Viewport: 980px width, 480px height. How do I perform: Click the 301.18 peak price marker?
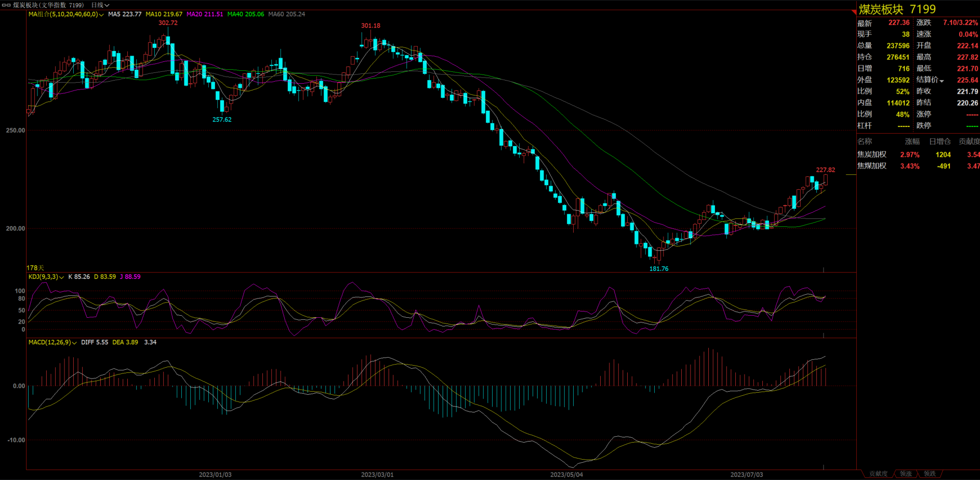tap(370, 25)
